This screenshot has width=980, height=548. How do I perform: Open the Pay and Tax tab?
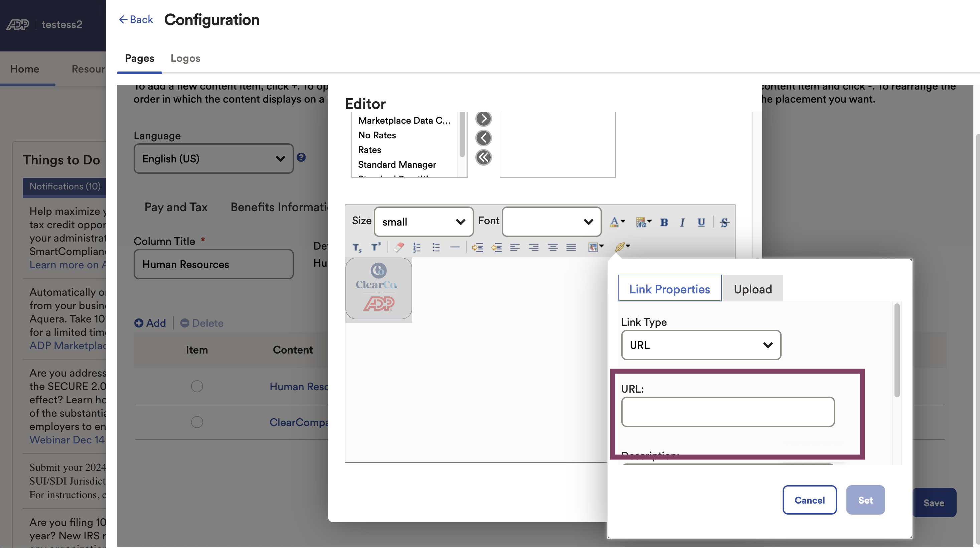(x=176, y=207)
